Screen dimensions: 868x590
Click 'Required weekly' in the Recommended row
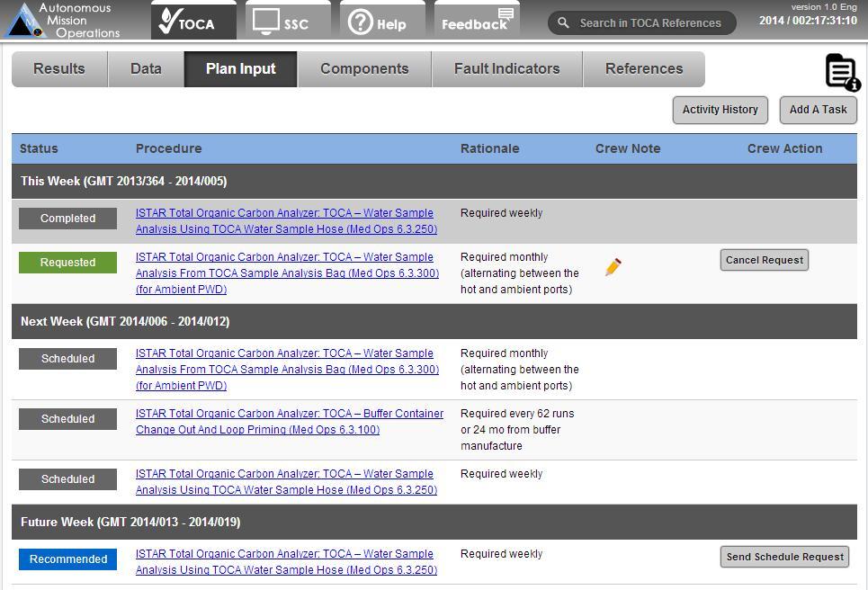502,554
